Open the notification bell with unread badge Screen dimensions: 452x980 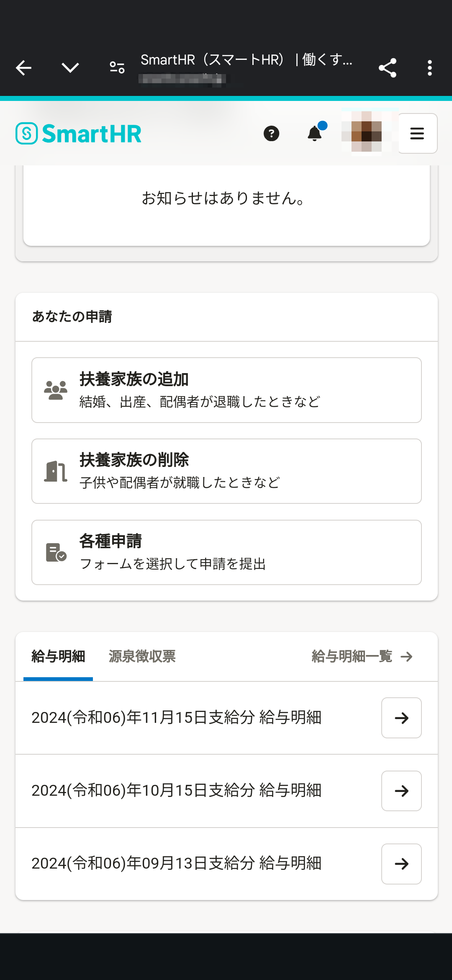[x=315, y=134]
